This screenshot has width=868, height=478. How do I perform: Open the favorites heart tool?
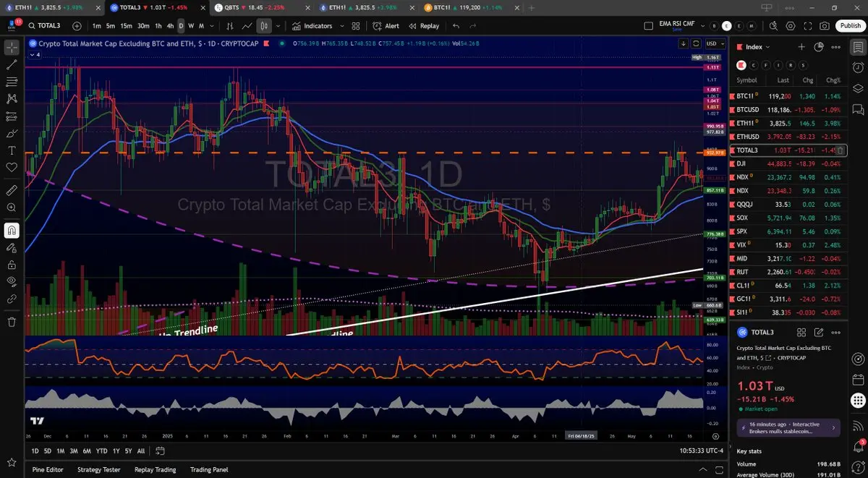click(12, 168)
